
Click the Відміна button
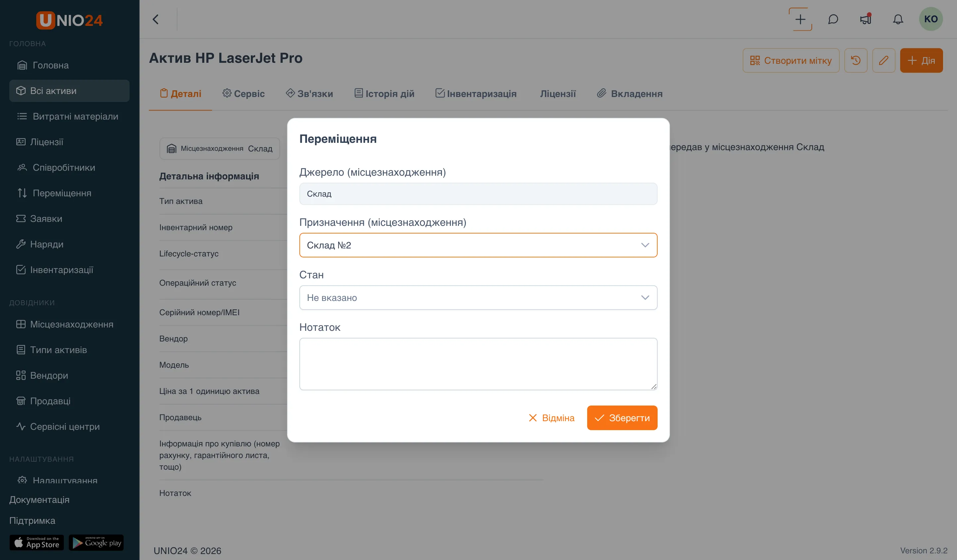(x=551, y=418)
